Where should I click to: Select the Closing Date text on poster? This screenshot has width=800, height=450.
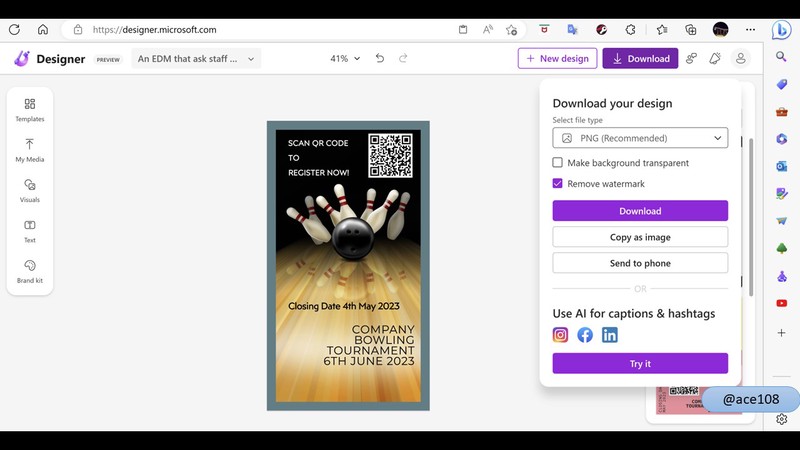point(343,306)
